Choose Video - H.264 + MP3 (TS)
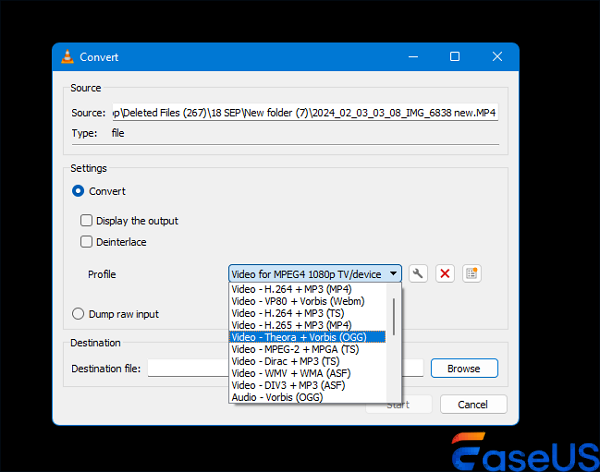The height and width of the screenshot is (472, 600). (307, 313)
